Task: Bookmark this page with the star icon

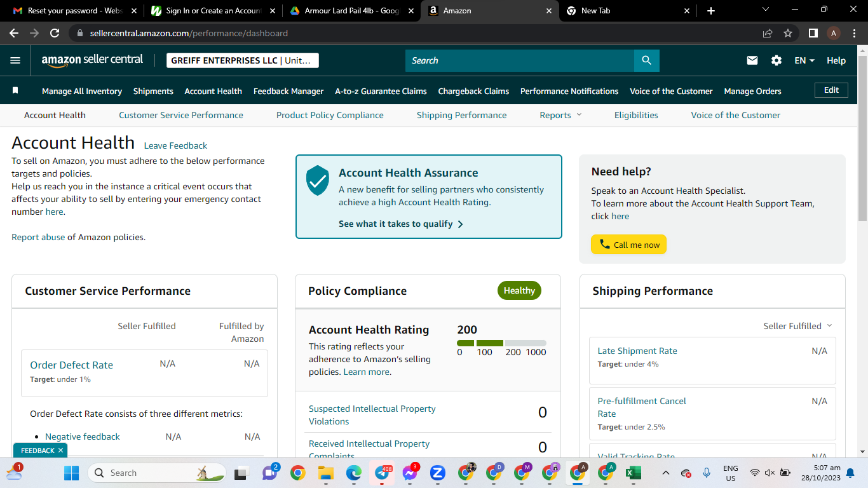Action: click(788, 33)
